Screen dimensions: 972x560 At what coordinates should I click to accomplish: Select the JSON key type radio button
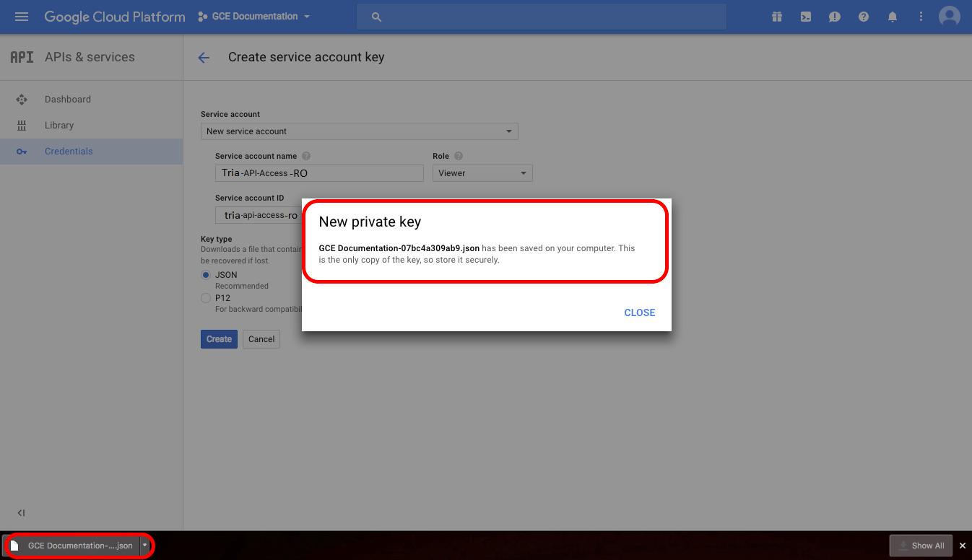tap(206, 275)
